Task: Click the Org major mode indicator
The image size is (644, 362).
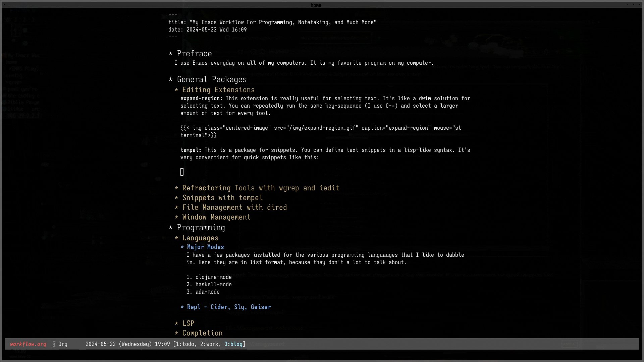Action: (63, 344)
